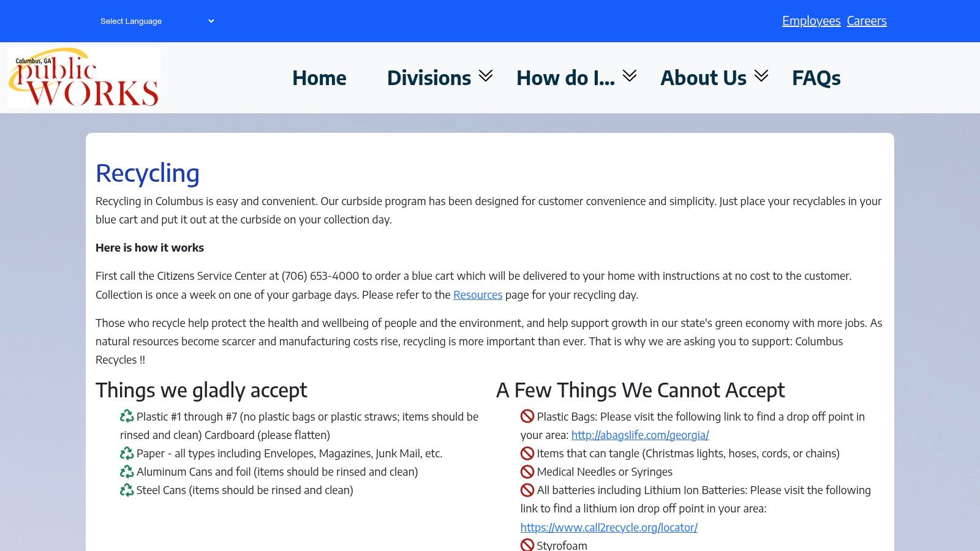Click the "Recycling in Columbus is easy" intro paragraph
Image resolution: width=980 pixels, height=551 pixels.
pos(489,210)
